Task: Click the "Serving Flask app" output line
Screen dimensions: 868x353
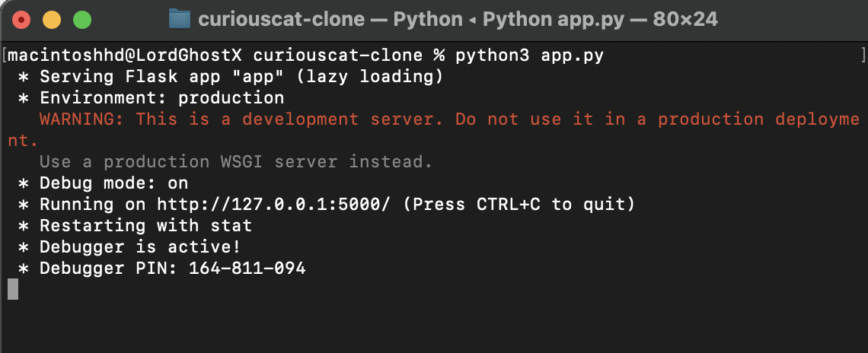Action: click(x=241, y=77)
